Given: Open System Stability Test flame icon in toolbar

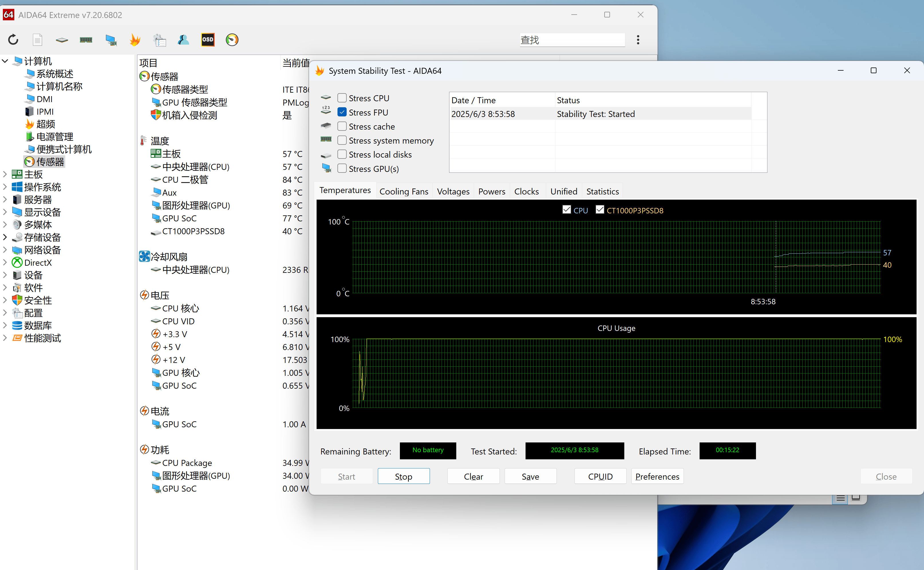Looking at the screenshot, I should coord(135,39).
